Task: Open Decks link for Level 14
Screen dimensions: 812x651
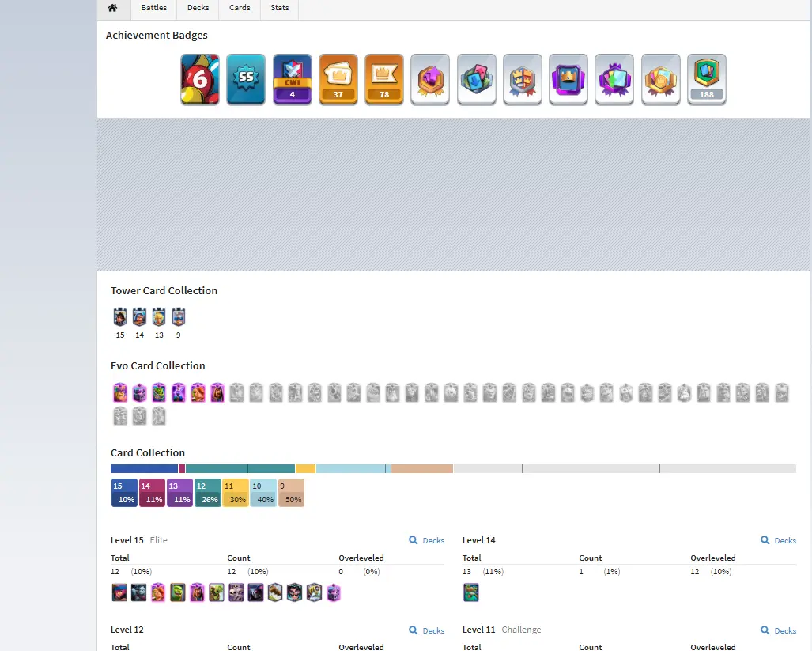Action: click(x=778, y=541)
